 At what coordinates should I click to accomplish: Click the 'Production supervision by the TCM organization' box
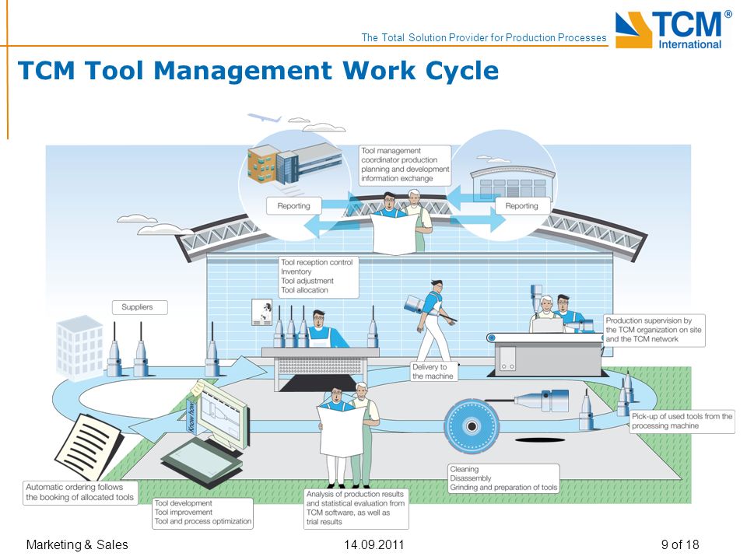tap(654, 330)
